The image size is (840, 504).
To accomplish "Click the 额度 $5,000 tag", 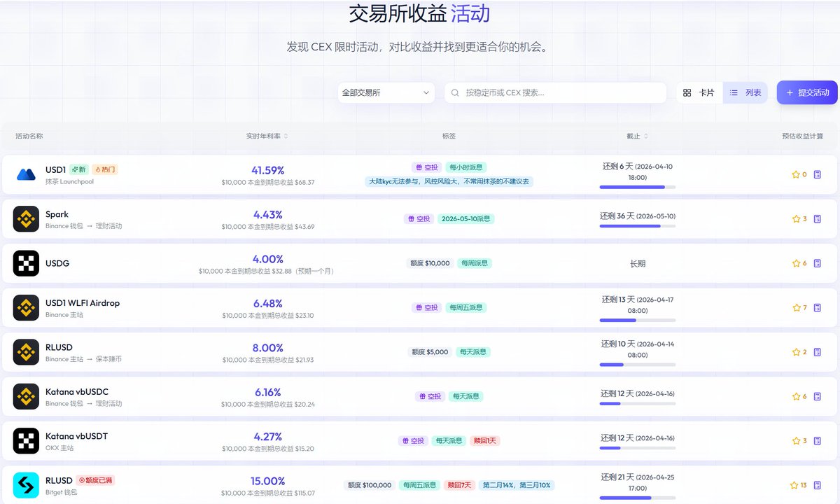I will click(430, 352).
